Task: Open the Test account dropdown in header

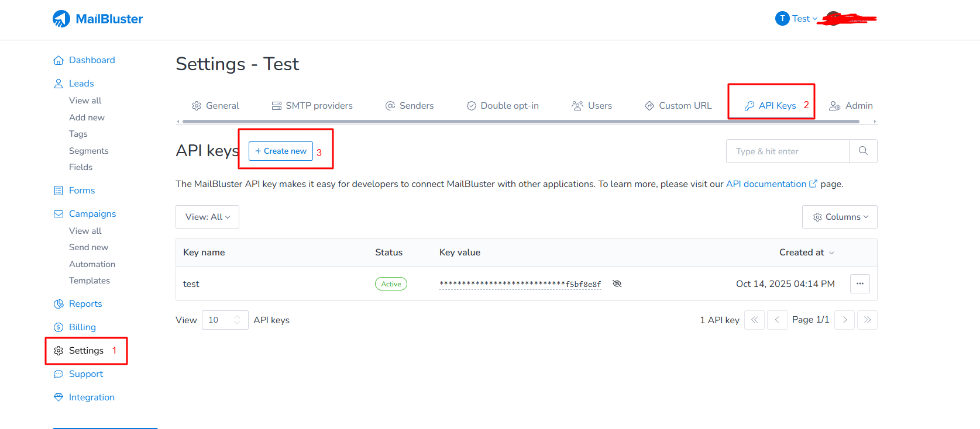Action: click(x=796, y=19)
